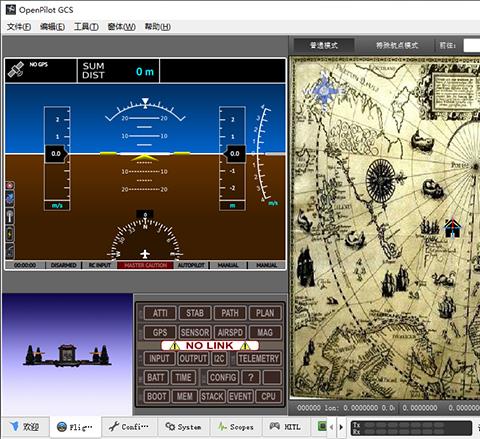Open the 工具(T) menu

(86, 27)
